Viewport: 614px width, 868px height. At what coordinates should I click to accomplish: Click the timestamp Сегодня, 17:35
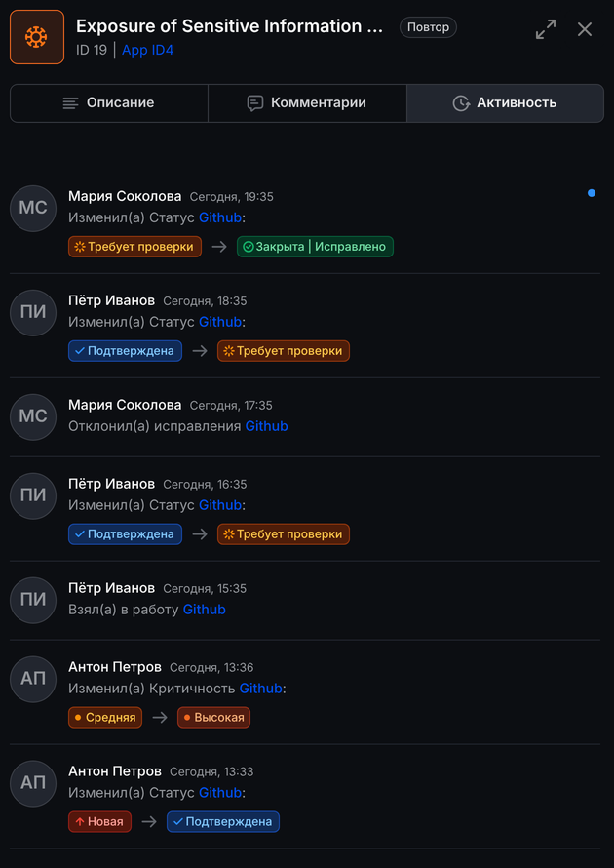tap(231, 406)
